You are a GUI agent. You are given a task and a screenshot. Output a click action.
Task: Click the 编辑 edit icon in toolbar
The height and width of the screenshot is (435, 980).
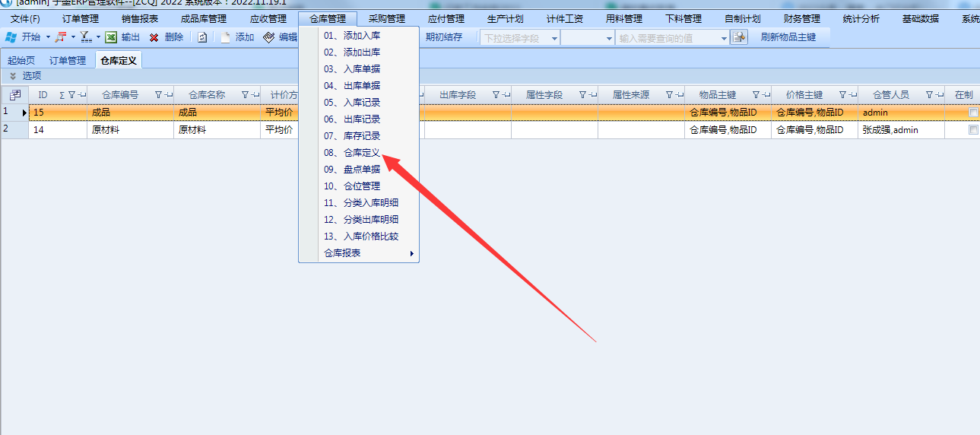(x=268, y=37)
